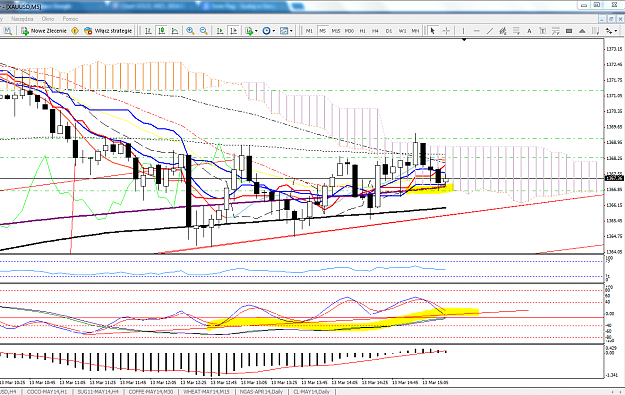Select the W1 timeframe

402,31
